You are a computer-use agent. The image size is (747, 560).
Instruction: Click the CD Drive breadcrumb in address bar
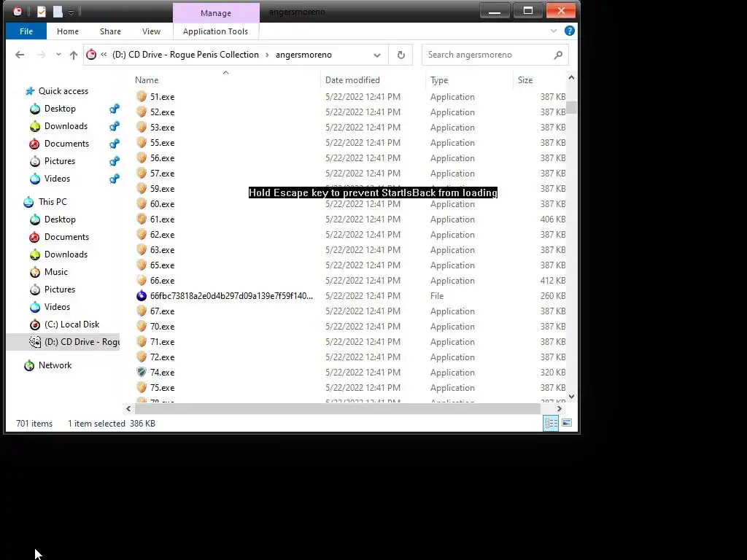[x=185, y=55]
